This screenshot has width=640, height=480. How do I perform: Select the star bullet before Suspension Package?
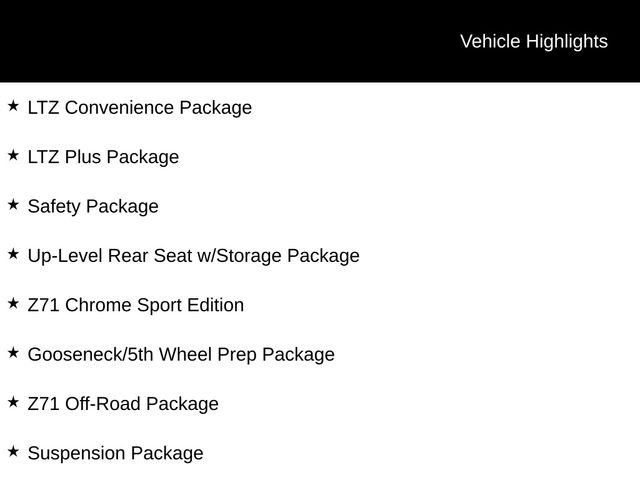13,451
